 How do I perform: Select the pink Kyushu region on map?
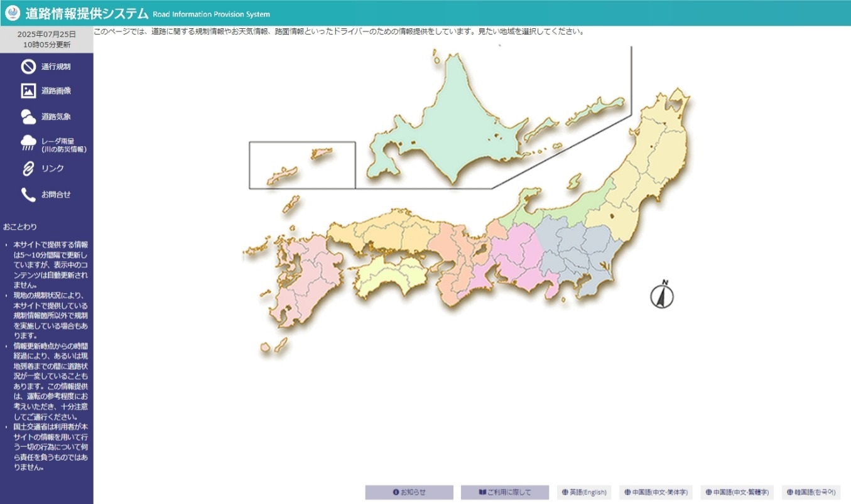[x=301, y=282]
